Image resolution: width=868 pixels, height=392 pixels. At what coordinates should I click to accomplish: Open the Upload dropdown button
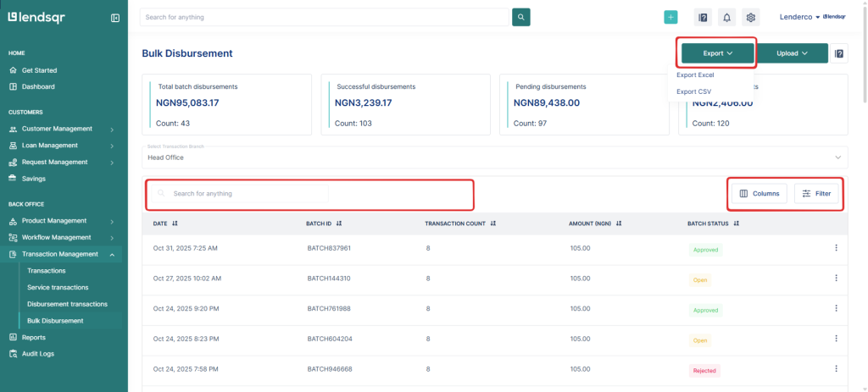point(791,53)
